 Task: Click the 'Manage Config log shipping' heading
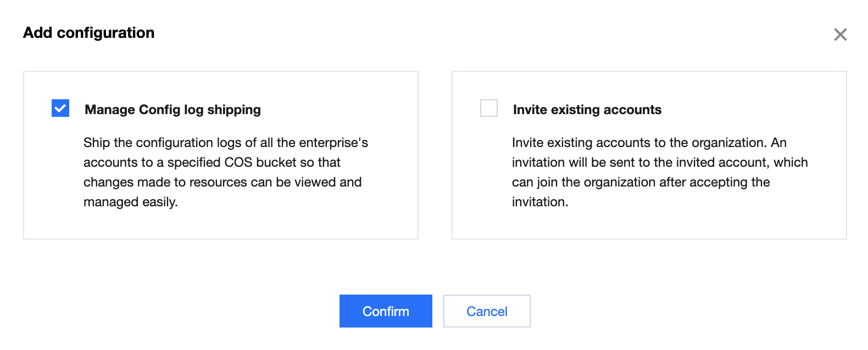pyautogui.click(x=173, y=110)
